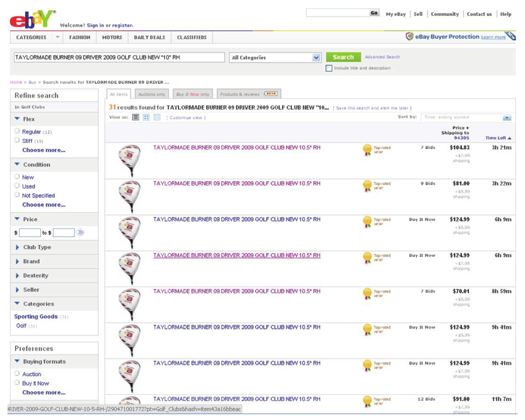Open the Community link
This screenshot has height=420, width=525.
click(x=445, y=14)
